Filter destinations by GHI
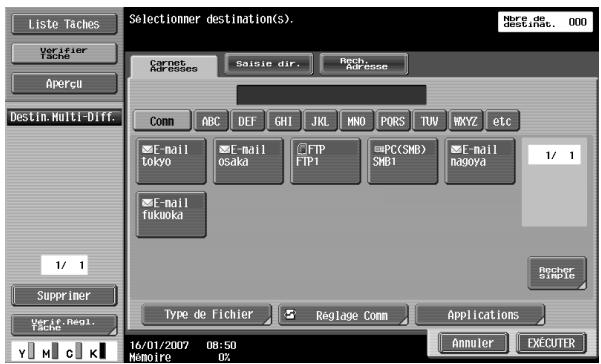601x364 pixels. tap(283, 121)
